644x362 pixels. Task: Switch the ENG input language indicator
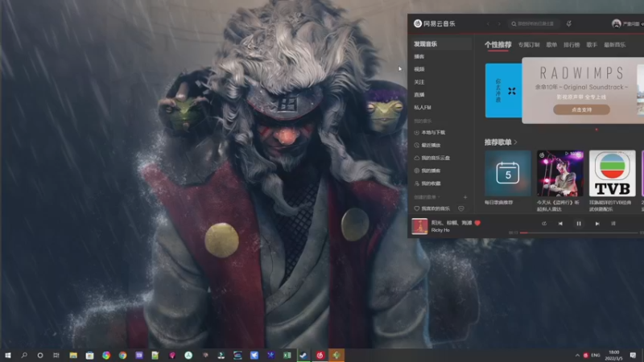coord(596,356)
